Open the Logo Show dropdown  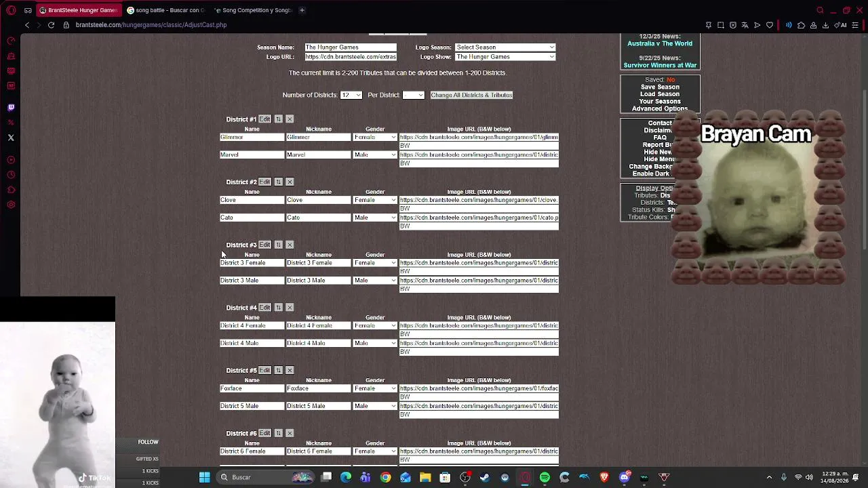505,57
